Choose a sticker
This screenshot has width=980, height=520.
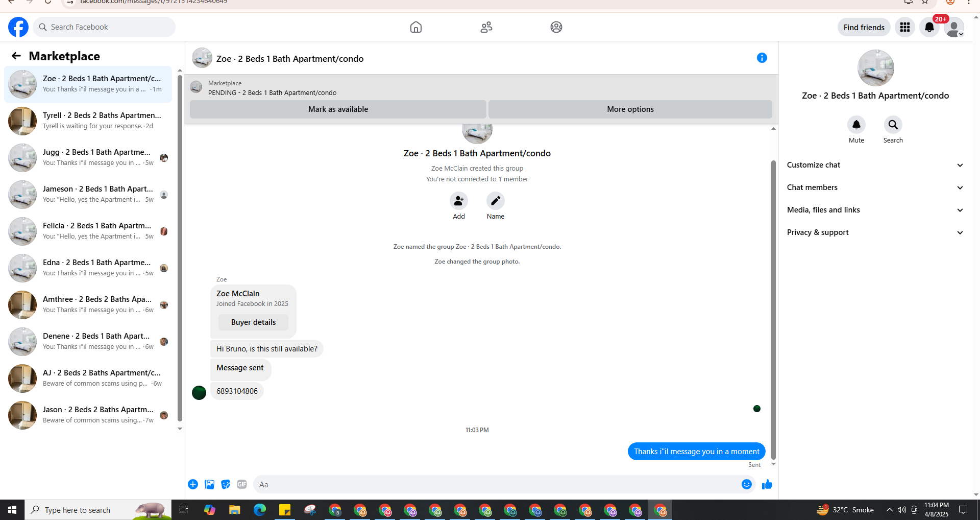click(226, 484)
